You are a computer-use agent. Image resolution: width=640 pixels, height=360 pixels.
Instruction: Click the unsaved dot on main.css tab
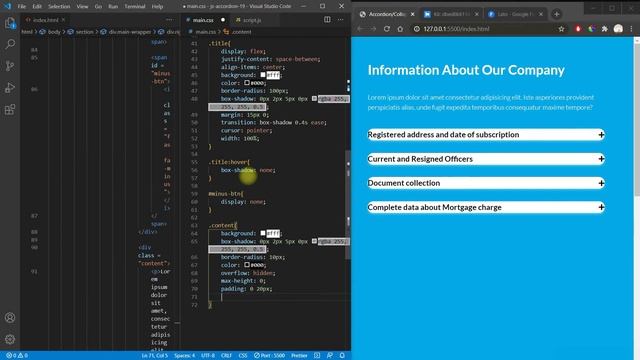(x=223, y=20)
